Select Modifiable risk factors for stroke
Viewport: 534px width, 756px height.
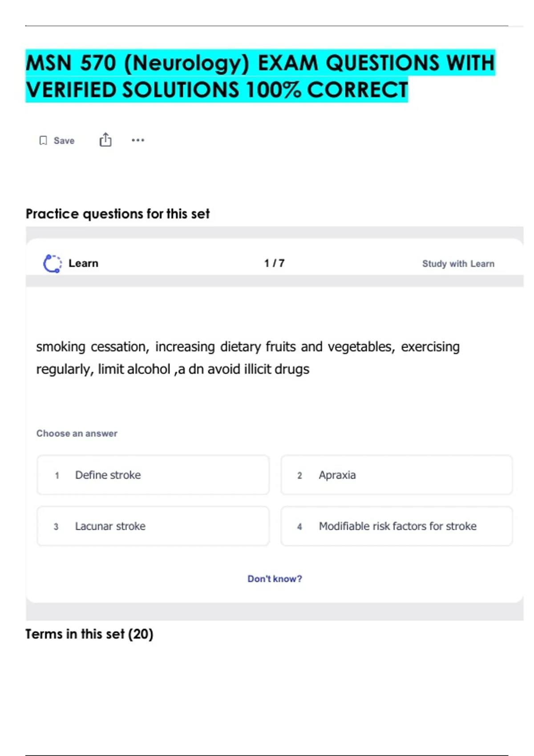396,526
